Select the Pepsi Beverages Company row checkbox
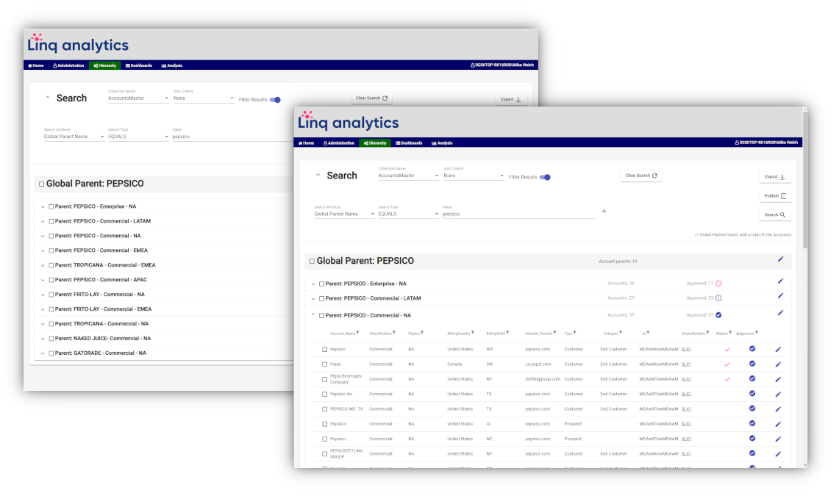Viewport: 839px width, 504px height. point(323,380)
